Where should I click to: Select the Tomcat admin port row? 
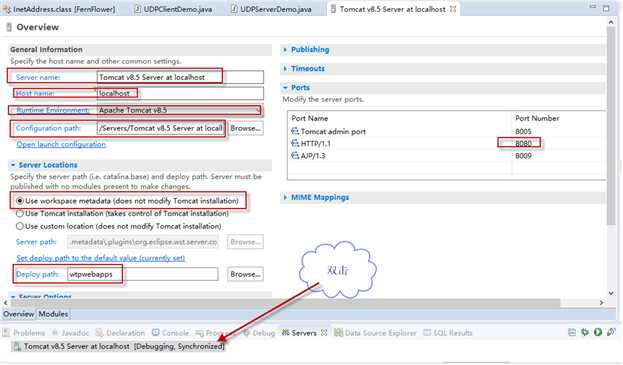447,131
